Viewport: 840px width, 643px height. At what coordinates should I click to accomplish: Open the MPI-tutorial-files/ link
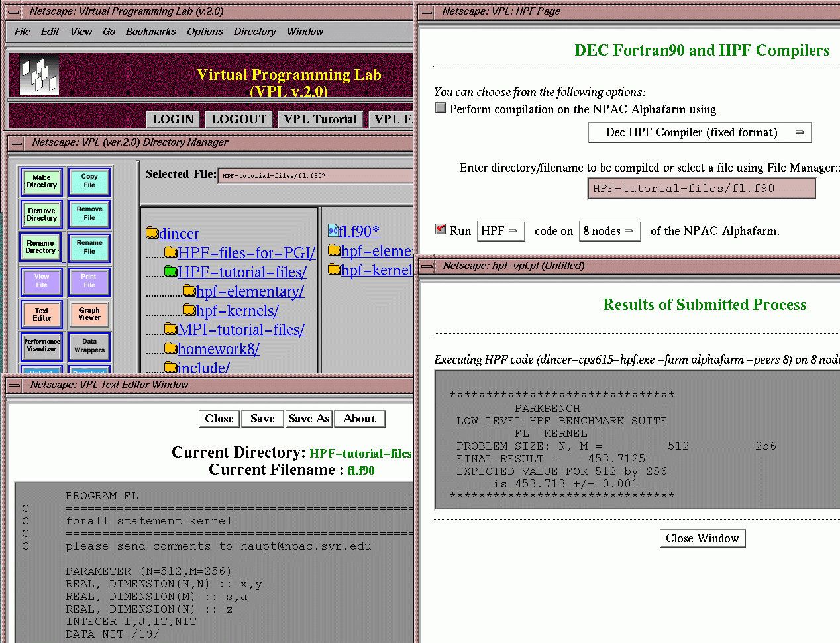click(241, 330)
